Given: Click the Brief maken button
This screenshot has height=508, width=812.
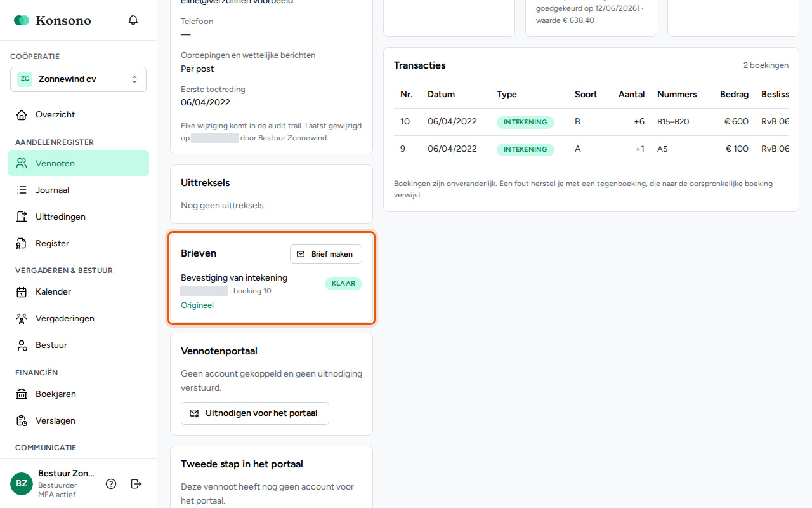Looking at the screenshot, I should pyautogui.click(x=326, y=254).
